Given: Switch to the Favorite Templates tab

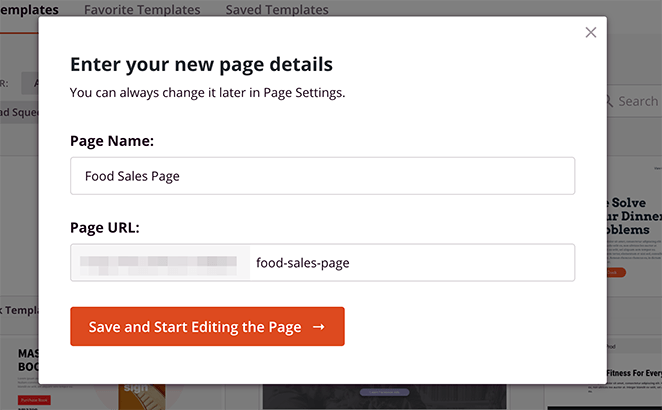Looking at the screenshot, I should [x=142, y=10].
